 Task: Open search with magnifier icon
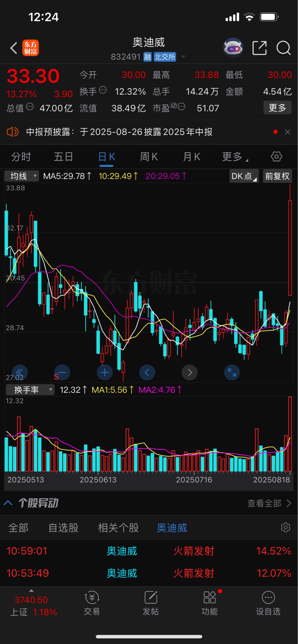(284, 48)
